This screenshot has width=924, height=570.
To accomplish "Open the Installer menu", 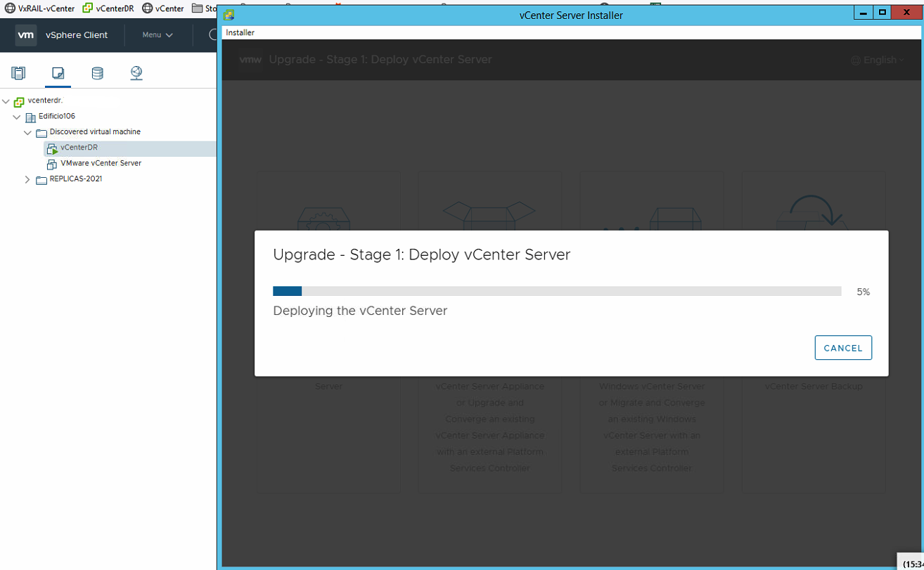I will (240, 33).
